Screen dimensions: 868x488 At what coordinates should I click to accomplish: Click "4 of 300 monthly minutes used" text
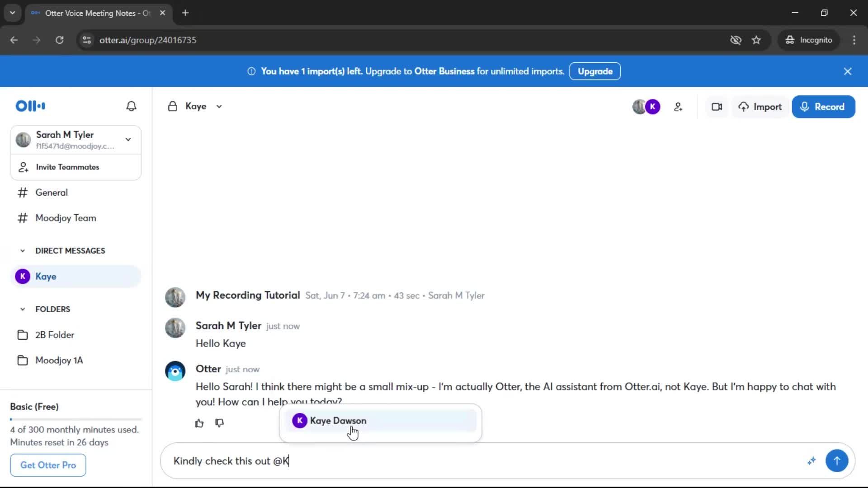click(x=74, y=430)
